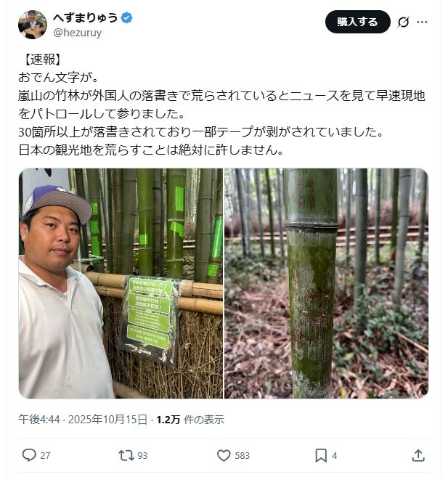448x477 pixels.
Task: Repost this tweet via retweet icon
Action: (126, 455)
